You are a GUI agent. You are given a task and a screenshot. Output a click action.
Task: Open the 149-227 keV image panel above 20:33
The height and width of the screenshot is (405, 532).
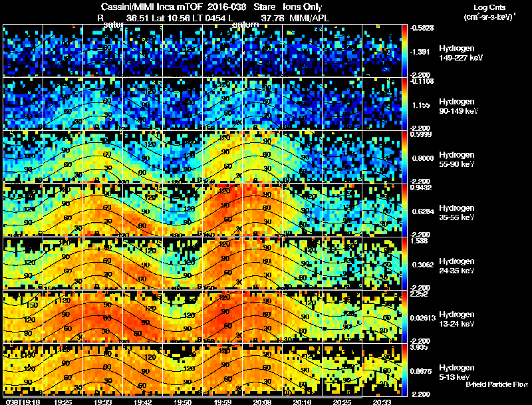click(x=382, y=51)
